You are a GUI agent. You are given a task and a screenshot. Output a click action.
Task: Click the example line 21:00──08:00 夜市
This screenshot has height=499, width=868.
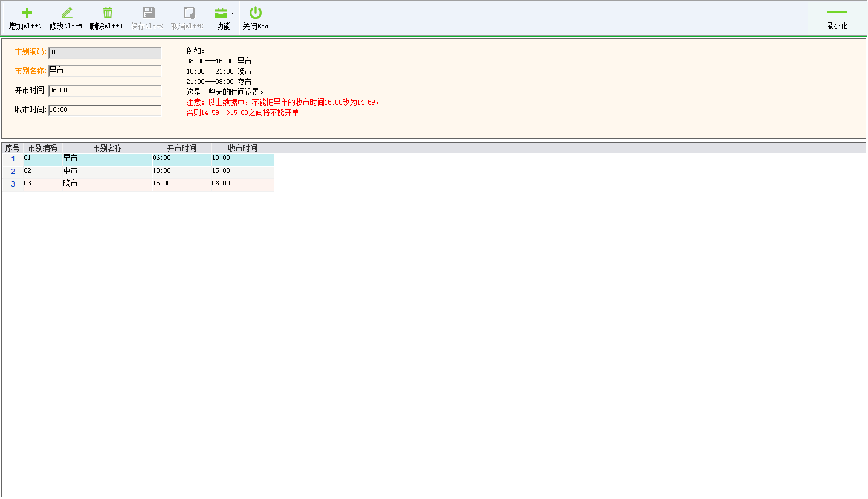pos(219,82)
